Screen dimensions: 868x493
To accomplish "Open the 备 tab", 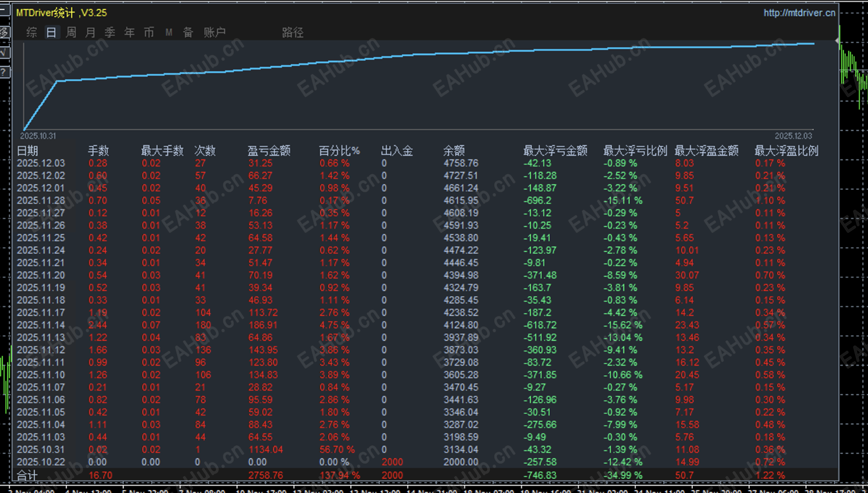I will tap(188, 33).
